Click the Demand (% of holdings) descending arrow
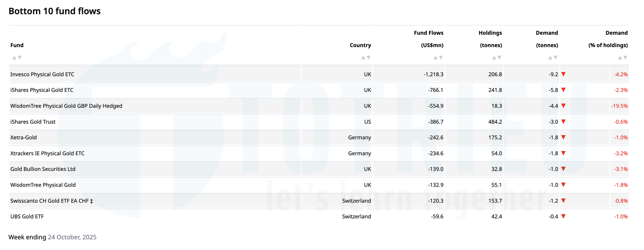The width and height of the screenshot is (644, 250). coord(625,57)
